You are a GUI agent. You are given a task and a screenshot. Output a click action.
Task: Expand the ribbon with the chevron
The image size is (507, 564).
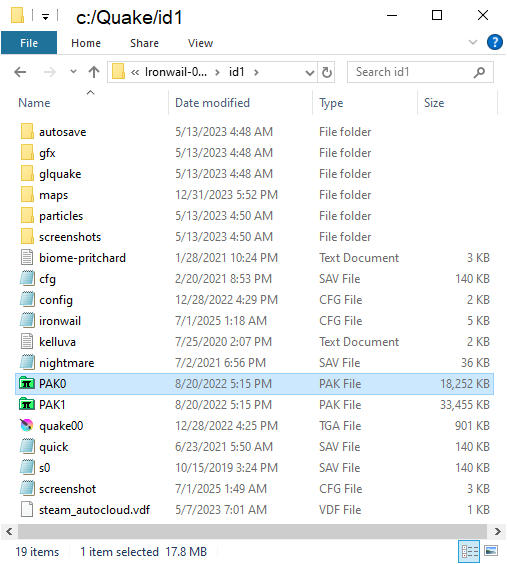click(473, 42)
